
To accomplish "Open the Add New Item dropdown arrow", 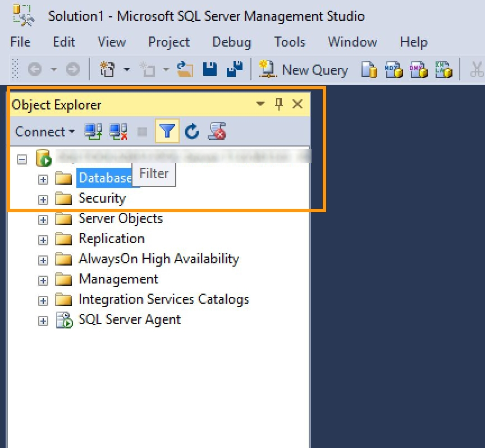I will point(166,69).
